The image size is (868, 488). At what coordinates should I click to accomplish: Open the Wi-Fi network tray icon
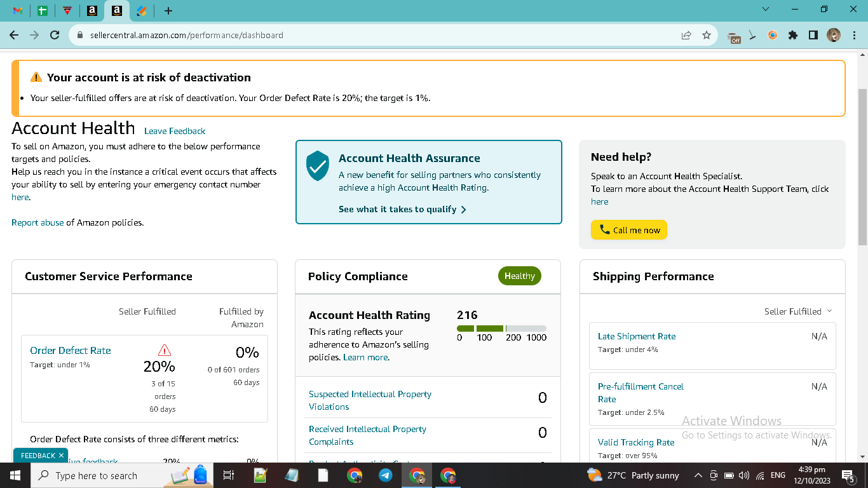click(x=760, y=475)
